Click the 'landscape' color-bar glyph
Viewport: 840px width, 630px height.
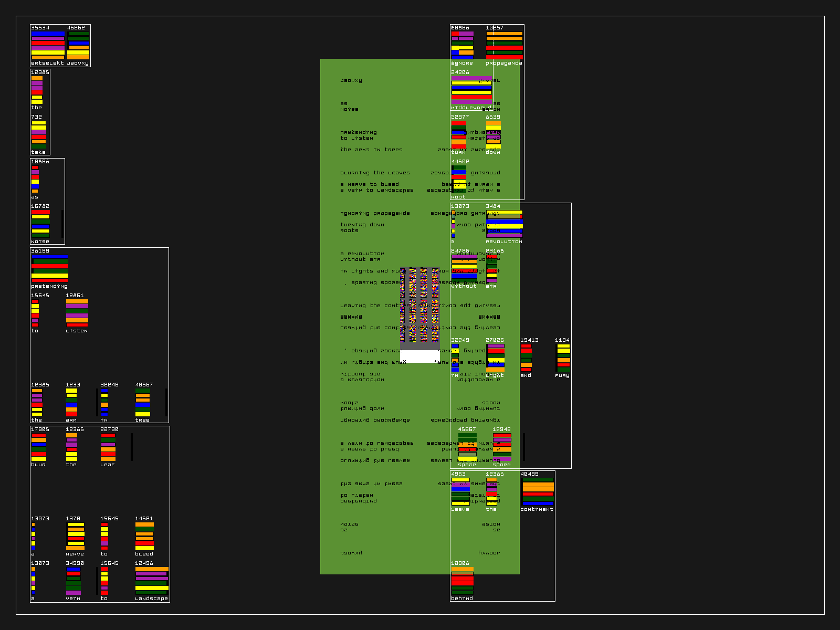pyautogui.click(x=152, y=581)
